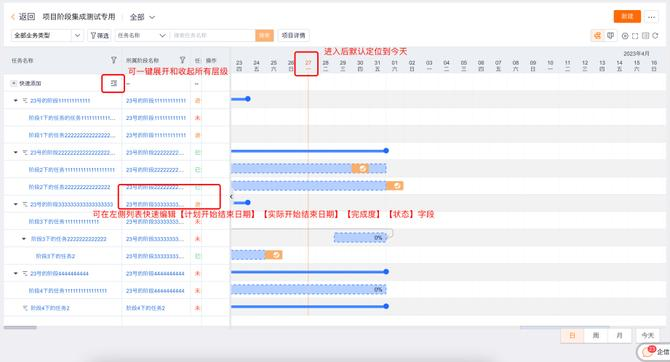Click the search task name input field

coord(212,35)
